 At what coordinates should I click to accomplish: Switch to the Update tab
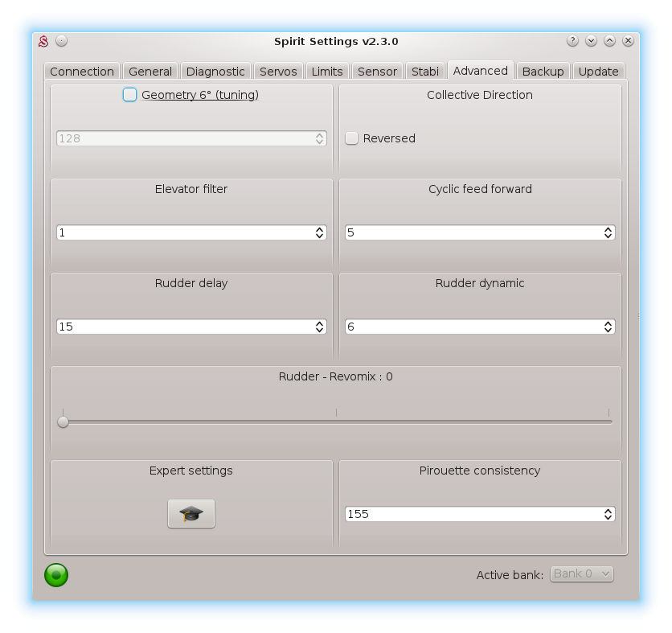[598, 72]
